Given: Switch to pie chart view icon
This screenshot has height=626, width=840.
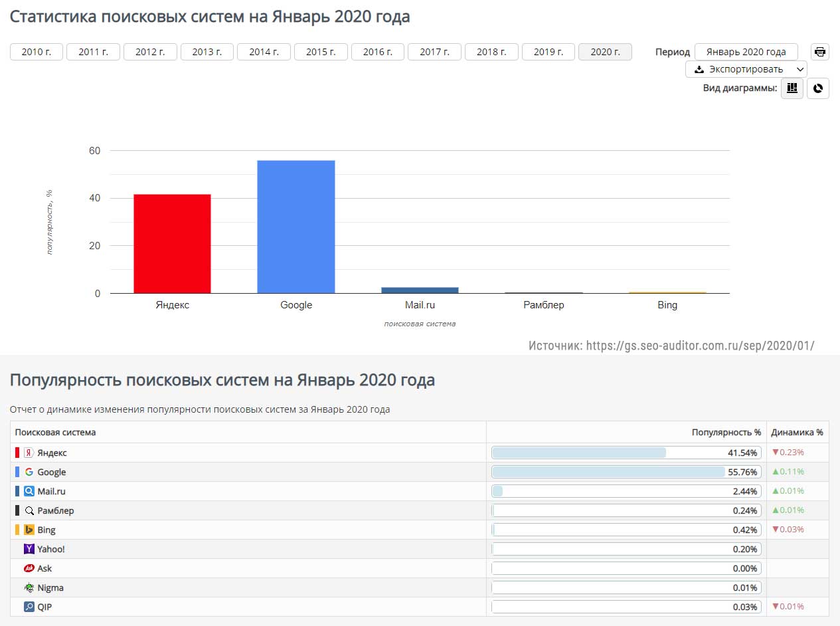Looking at the screenshot, I should pos(818,88).
